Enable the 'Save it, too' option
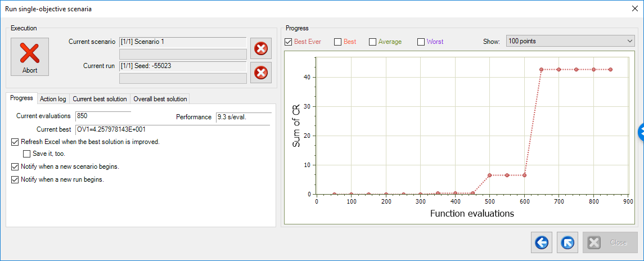 pyautogui.click(x=26, y=153)
